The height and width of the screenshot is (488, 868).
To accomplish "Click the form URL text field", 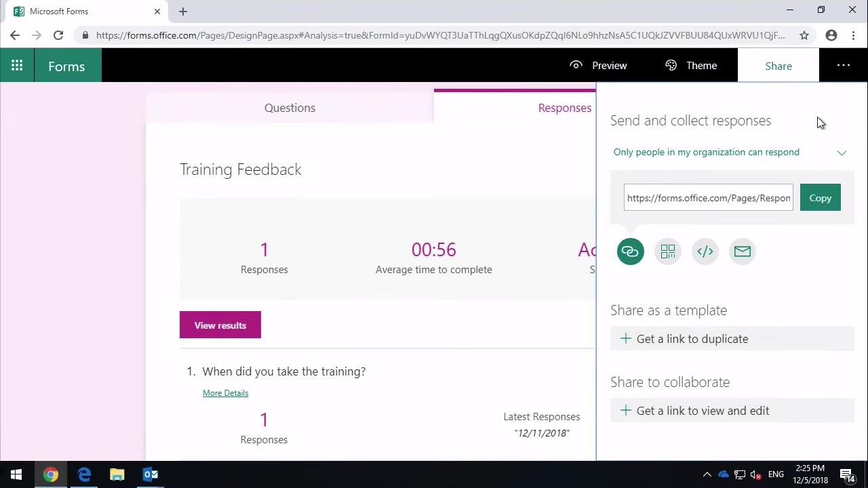I will [708, 198].
